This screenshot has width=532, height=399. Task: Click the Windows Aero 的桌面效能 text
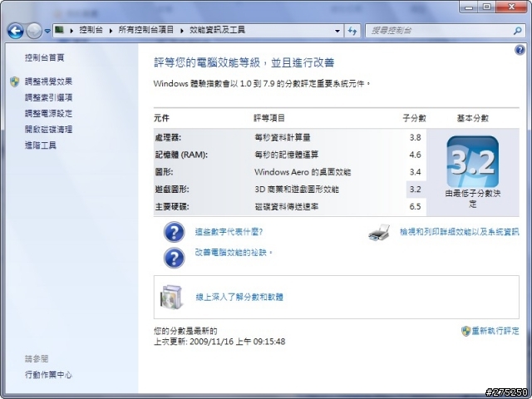tap(303, 172)
